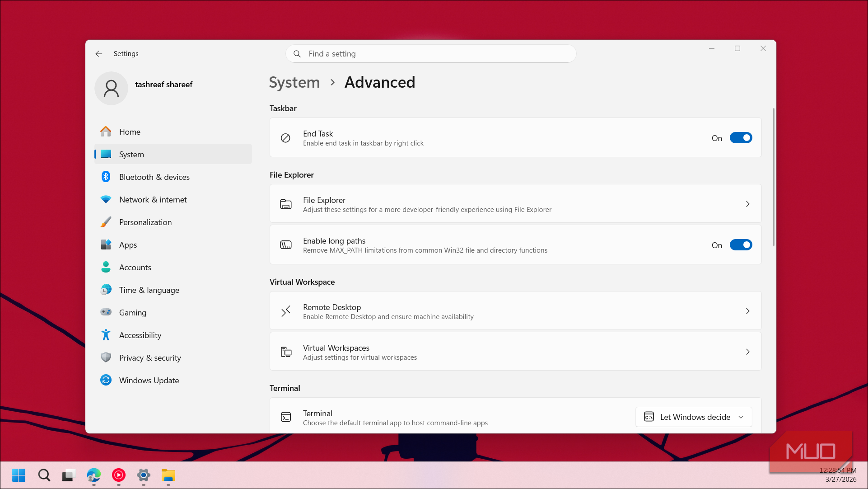Viewport: 868px width, 489px height.
Task: Click the Enable long paths icon
Action: (x=286, y=245)
